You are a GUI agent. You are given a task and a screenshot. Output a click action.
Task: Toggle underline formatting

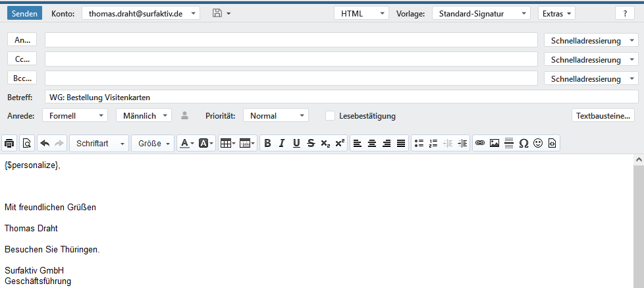click(x=296, y=143)
